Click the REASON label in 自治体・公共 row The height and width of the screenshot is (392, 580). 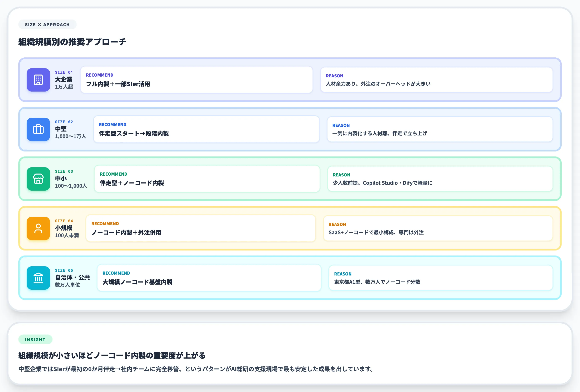click(343, 274)
